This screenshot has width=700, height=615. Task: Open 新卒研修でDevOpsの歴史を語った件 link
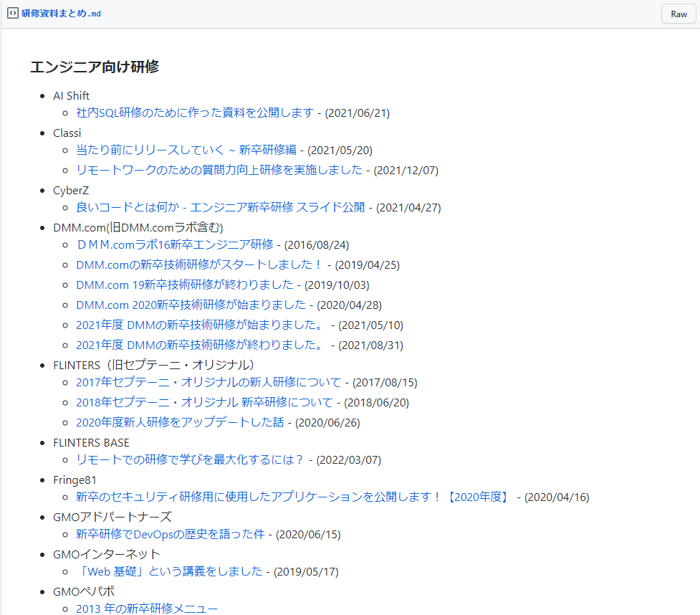pyautogui.click(x=170, y=534)
